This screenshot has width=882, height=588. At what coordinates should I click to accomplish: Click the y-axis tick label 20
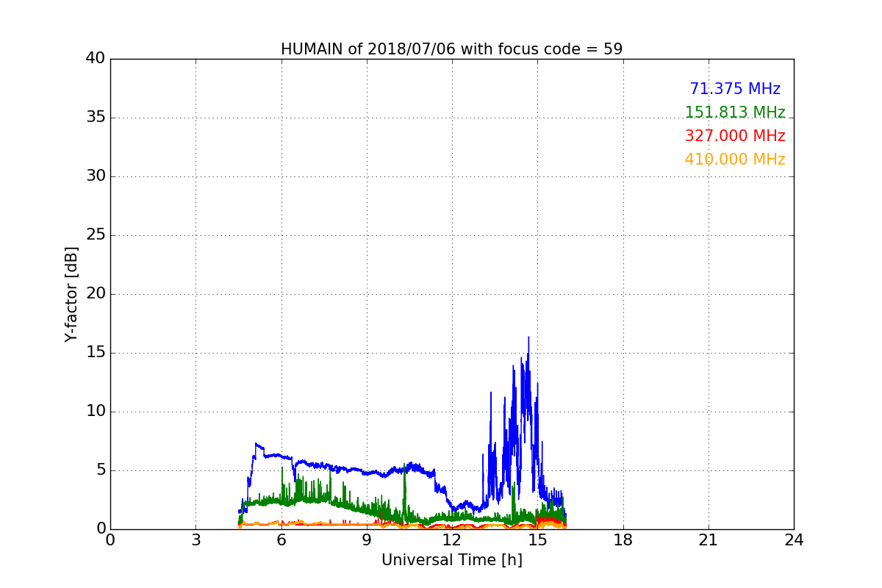click(96, 294)
